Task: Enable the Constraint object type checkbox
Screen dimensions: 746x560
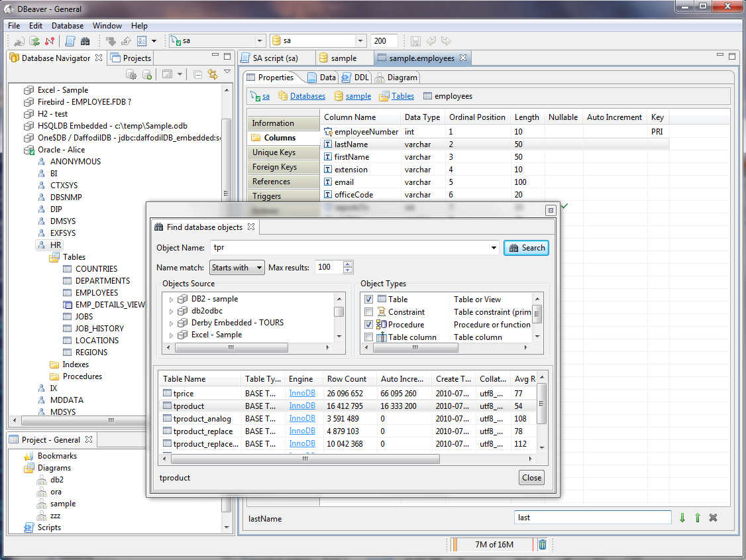Action: pyautogui.click(x=369, y=312)
